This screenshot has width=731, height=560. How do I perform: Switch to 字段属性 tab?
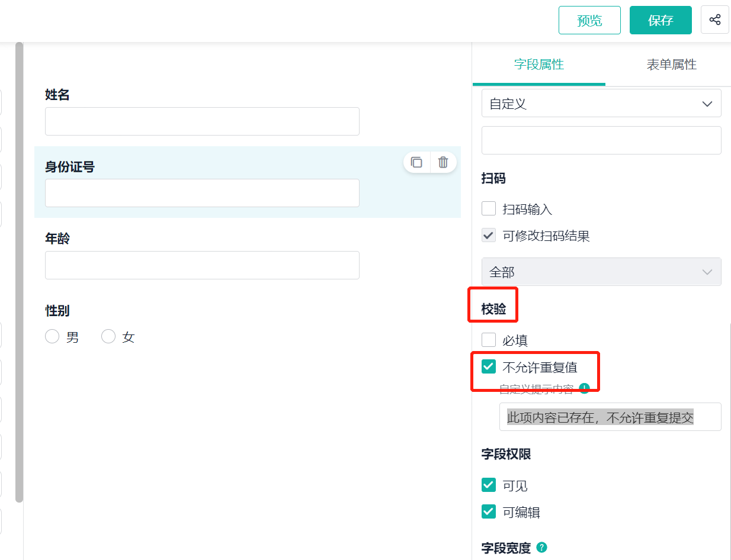(539, 65)
